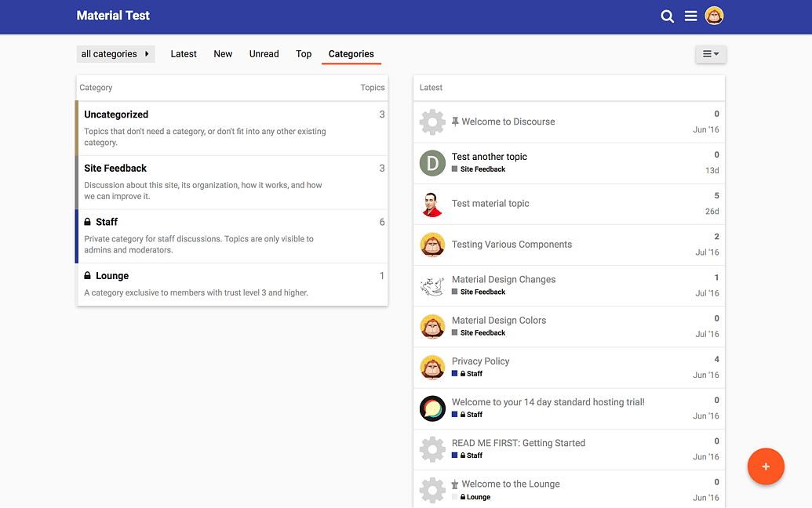Expand the all categories dropdown
Screen dimensions: 812x508
(115, 54)
